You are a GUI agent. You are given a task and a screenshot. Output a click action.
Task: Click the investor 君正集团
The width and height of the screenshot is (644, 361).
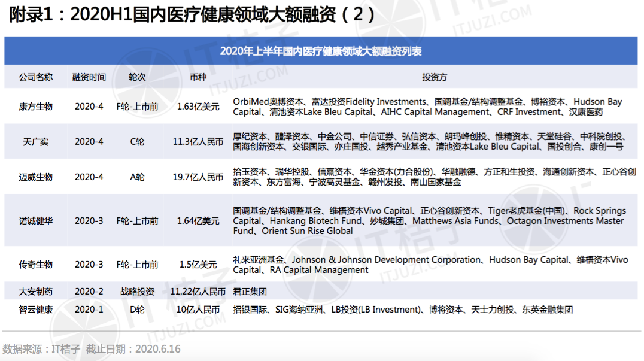250,292
